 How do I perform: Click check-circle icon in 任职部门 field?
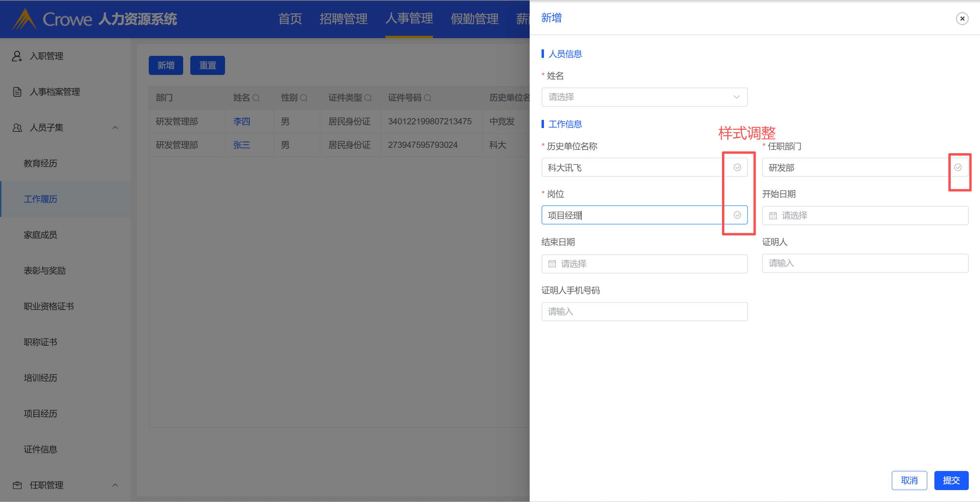(x=958, y=168)
